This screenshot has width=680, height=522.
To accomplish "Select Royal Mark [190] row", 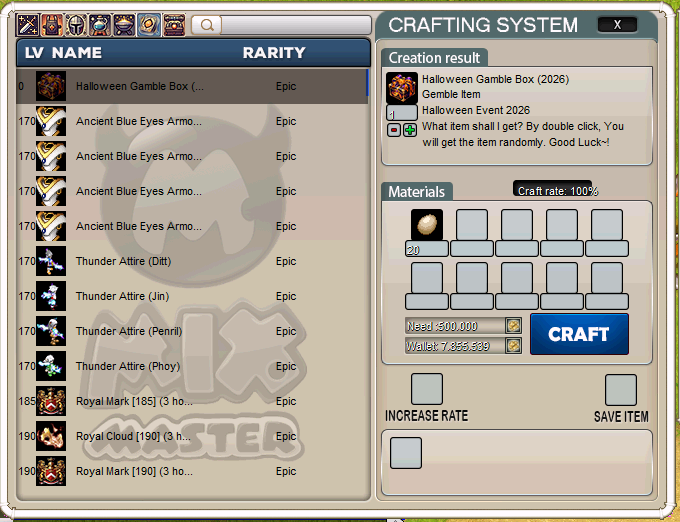I will coord(193,471).
